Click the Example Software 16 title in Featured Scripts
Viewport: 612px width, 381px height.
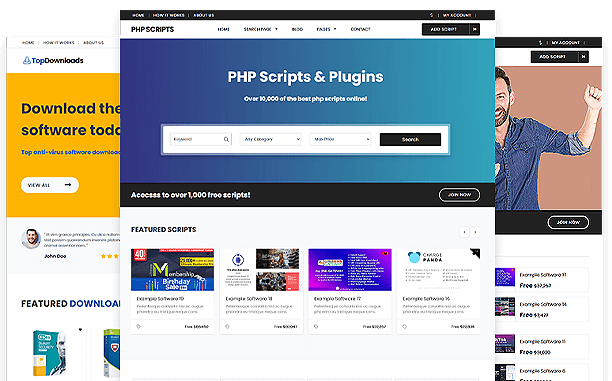click(x=426, y=299)
